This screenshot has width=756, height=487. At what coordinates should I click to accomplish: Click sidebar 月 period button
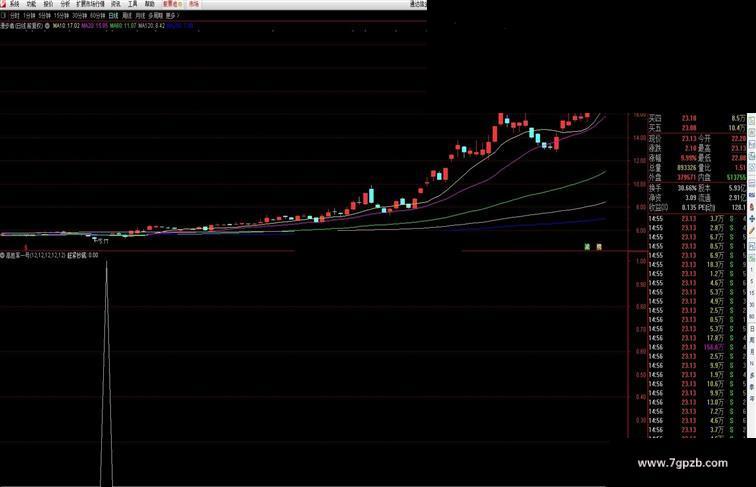pos(752,352)
